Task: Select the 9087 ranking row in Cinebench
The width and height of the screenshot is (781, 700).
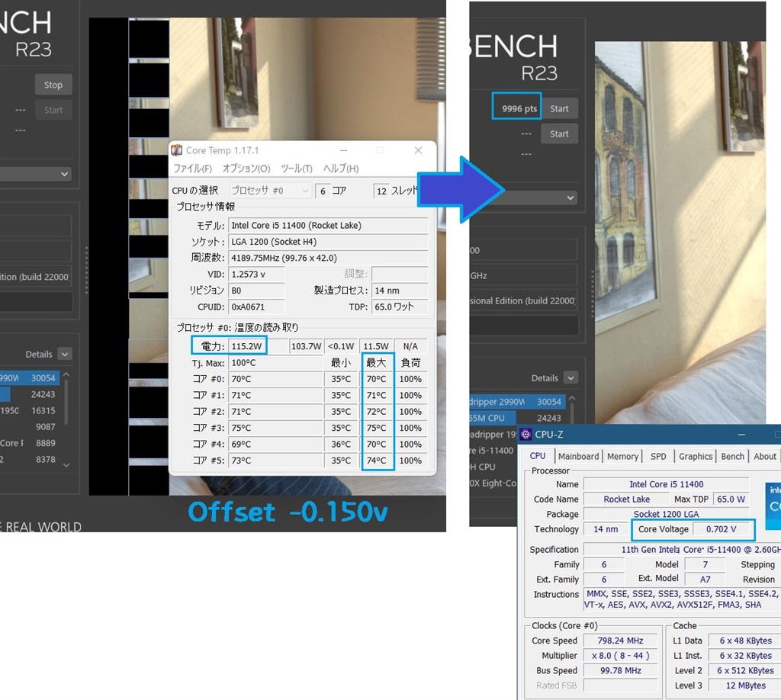Action: pyautogui.click(x=30, y=427)
